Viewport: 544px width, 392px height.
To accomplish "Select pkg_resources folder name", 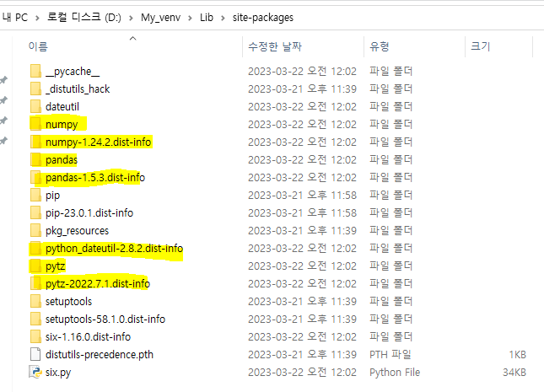I will click(x=78, y=231).
